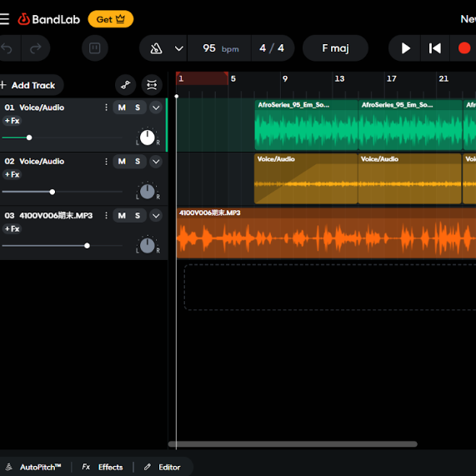476x476 pixels.
Task: Return to start with skip-back button
Action: click(434, 48)
